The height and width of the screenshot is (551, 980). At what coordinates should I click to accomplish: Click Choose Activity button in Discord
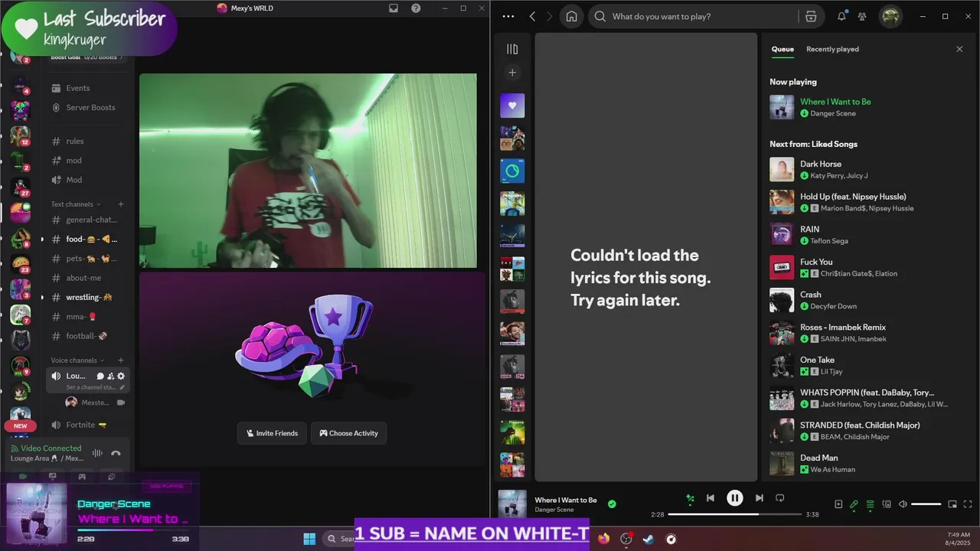[348, 433]
